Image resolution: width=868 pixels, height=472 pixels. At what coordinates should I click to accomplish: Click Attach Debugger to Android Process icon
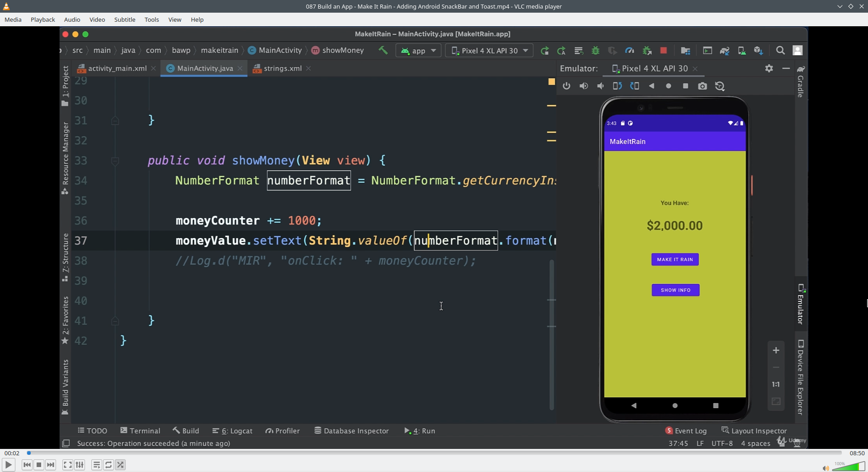647,51
